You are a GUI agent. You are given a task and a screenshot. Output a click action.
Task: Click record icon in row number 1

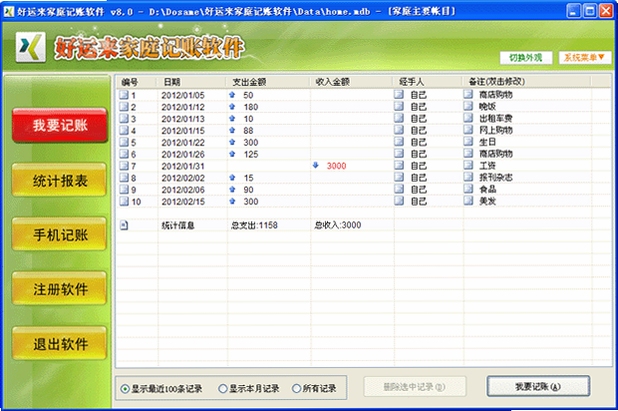pos(124,95)
